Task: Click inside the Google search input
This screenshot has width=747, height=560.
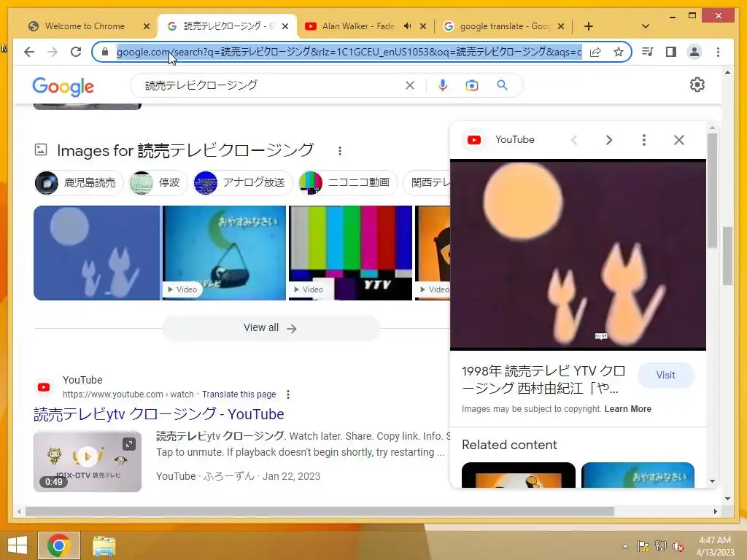Action: click(271, 85)
